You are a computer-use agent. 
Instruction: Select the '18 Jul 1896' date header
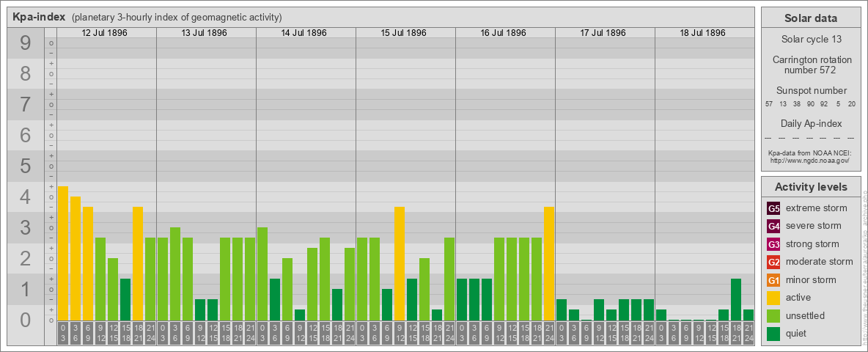(x=702, y=33)
